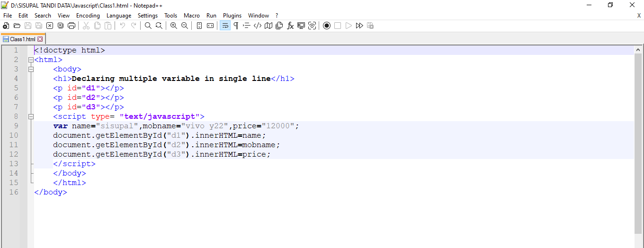
Task: Collapse the body fold marker on line 3
Action: [31, 69]
